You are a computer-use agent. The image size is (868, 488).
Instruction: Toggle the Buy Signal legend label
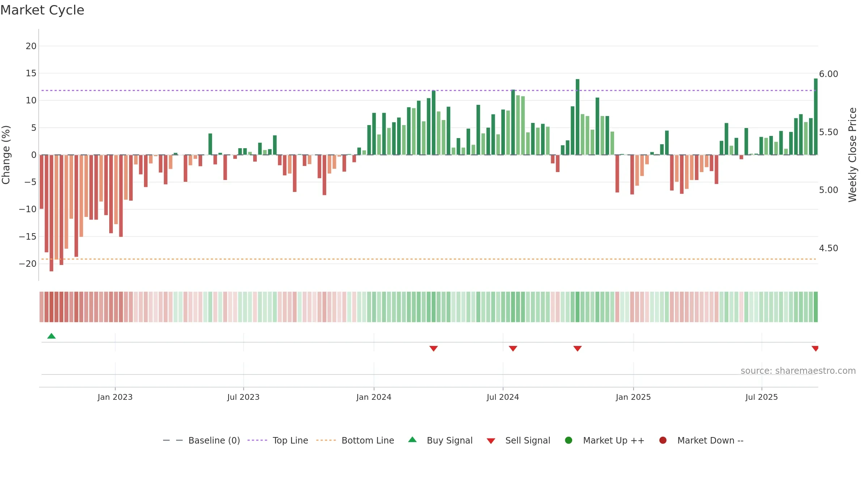click(450, 440)
